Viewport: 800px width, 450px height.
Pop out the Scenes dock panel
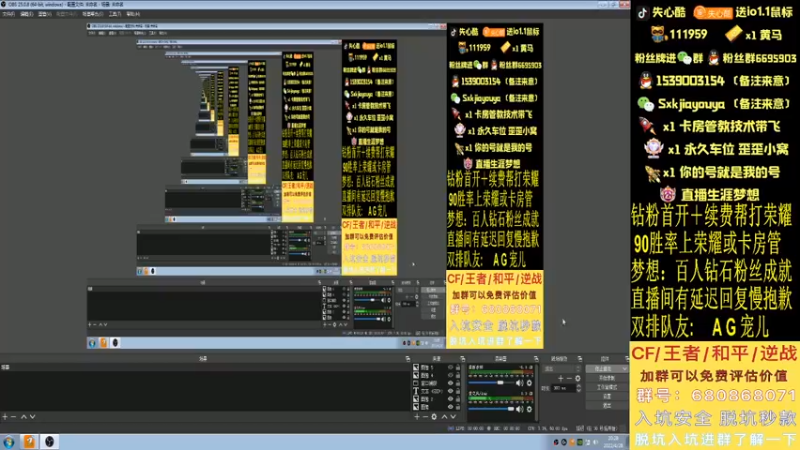[408, 359]
